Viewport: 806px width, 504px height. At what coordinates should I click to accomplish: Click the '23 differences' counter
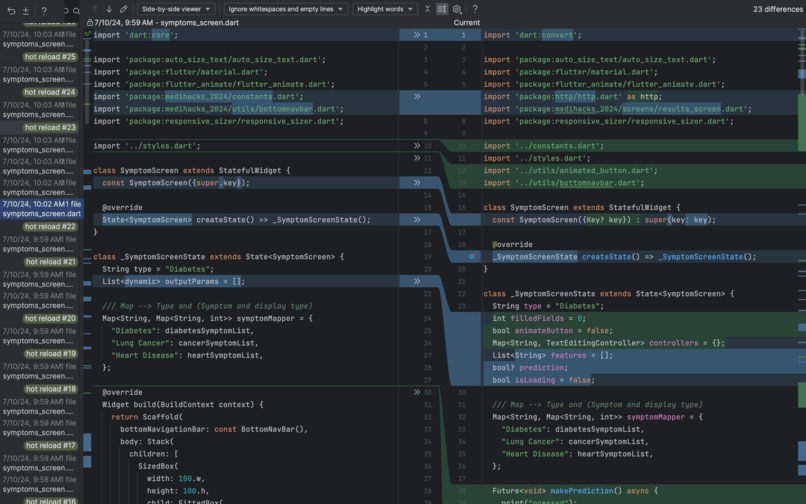tap(778, 9)
